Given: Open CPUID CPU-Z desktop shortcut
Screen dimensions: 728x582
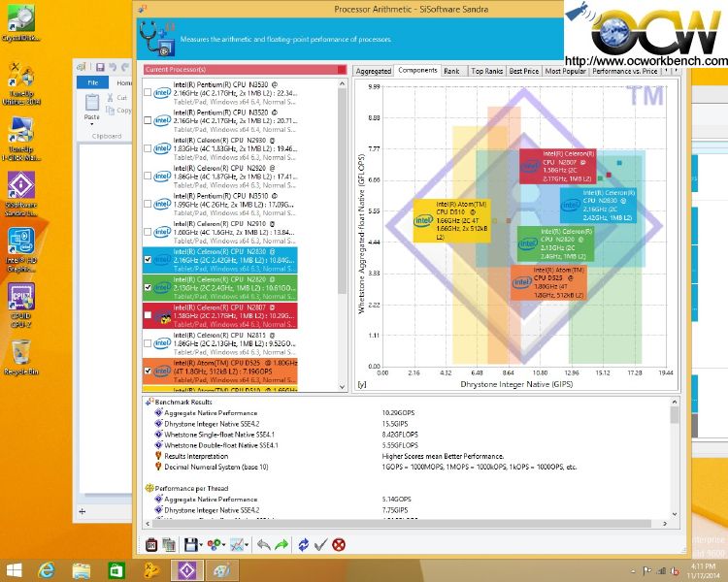Looking at the screenshot, I should pos(21,306).
